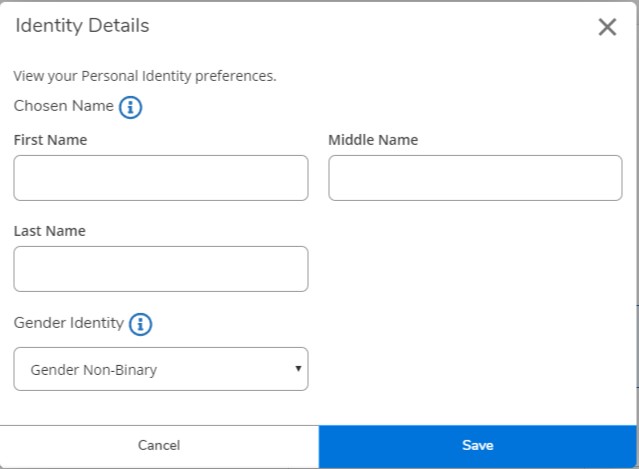Click the dropdown arrow in Gender Identity select
639x469 pixels.
click(x=298, y=369)
